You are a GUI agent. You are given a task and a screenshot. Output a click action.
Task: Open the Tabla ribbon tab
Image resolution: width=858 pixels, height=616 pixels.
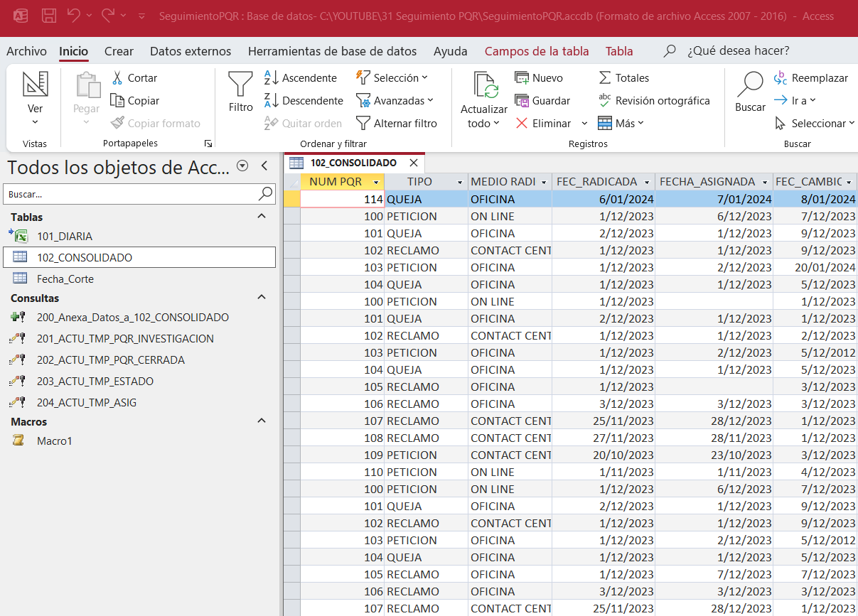tap(619, 51)
